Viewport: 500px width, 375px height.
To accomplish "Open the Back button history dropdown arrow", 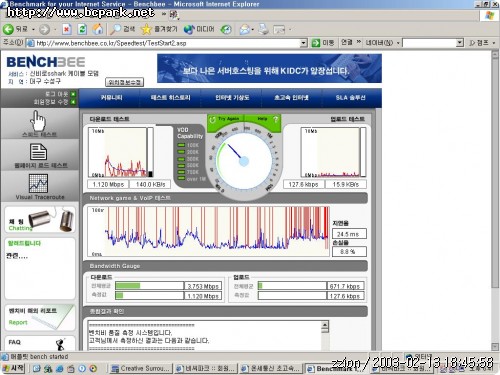I will tap(33, 30).
